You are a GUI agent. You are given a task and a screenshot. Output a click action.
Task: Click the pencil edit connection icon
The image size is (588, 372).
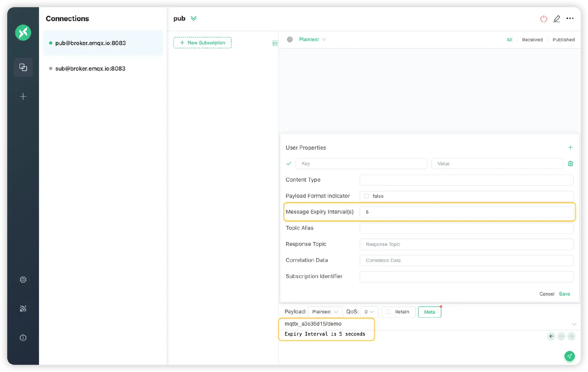(557, 19)
